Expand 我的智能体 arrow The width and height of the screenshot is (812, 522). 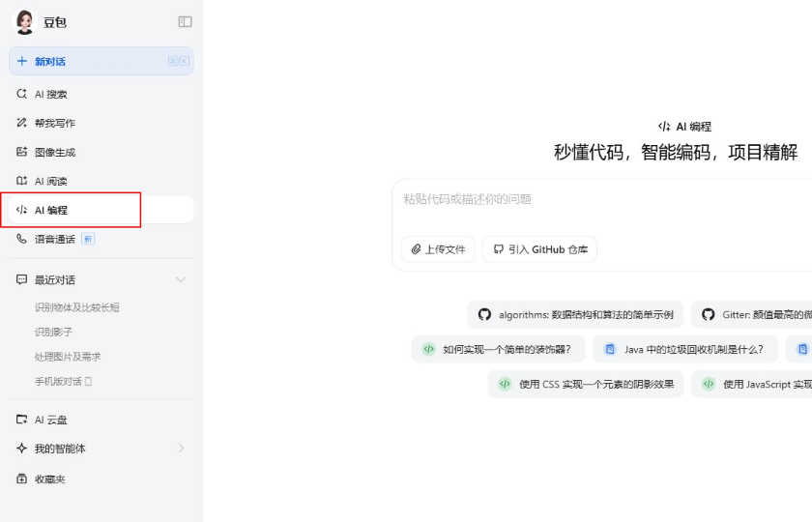180,449
